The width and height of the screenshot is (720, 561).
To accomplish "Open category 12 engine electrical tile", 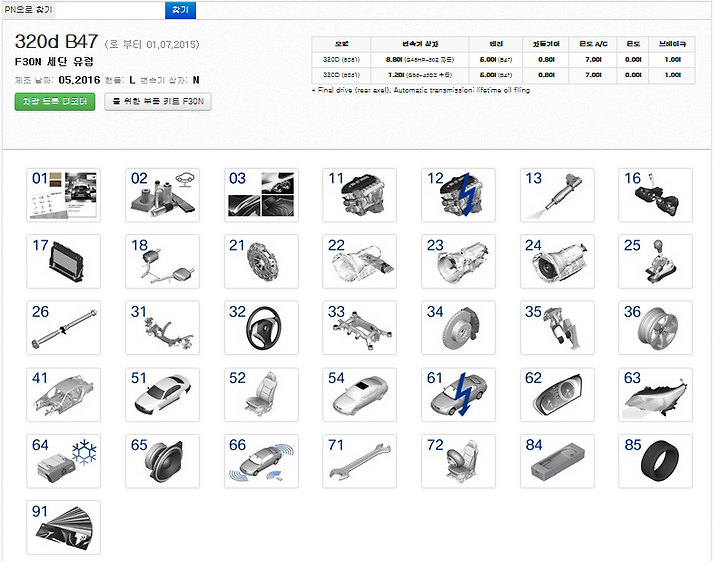I will click(458, 195).
